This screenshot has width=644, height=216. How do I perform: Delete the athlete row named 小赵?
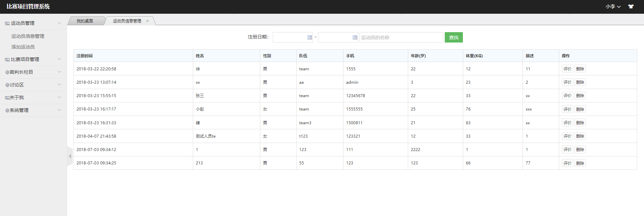(x=580, y=109)
